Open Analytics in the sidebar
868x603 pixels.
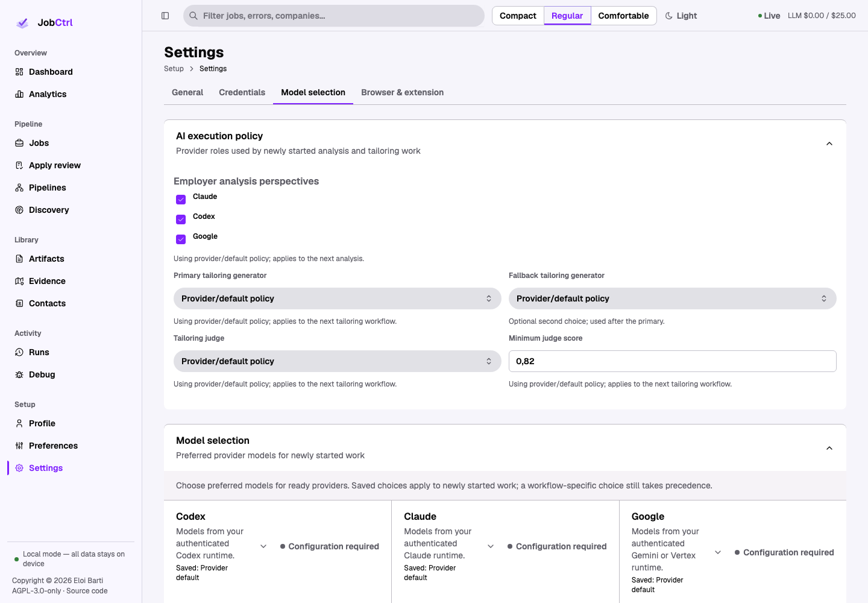click(71, 94)
